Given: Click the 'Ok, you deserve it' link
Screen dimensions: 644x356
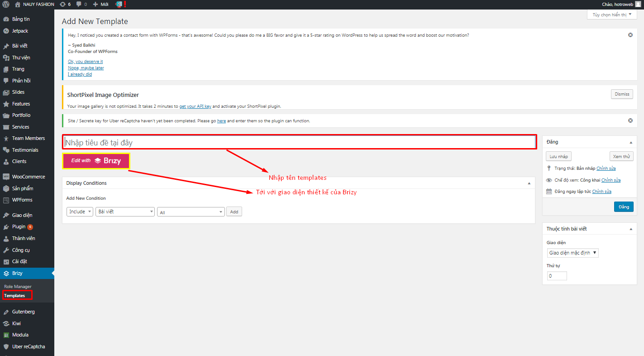Looking at the screenshot, I should click(x=85, y=61).
